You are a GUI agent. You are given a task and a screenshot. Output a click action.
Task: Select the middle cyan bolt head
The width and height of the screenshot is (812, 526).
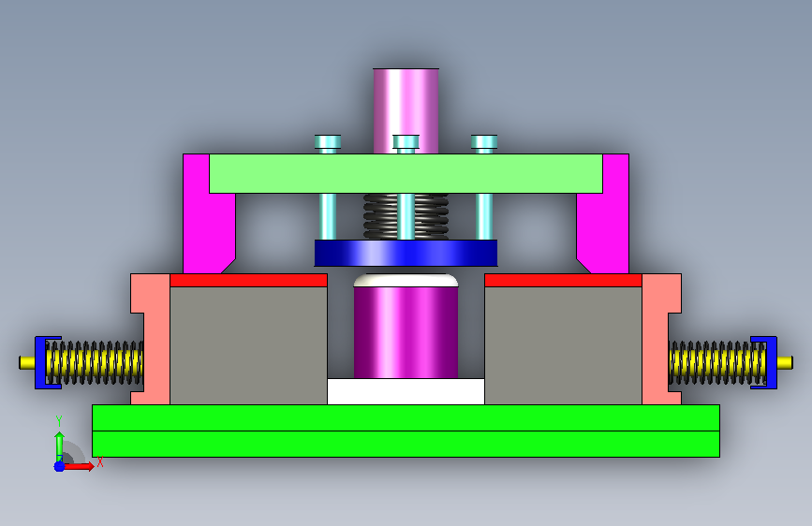point(406,143)
